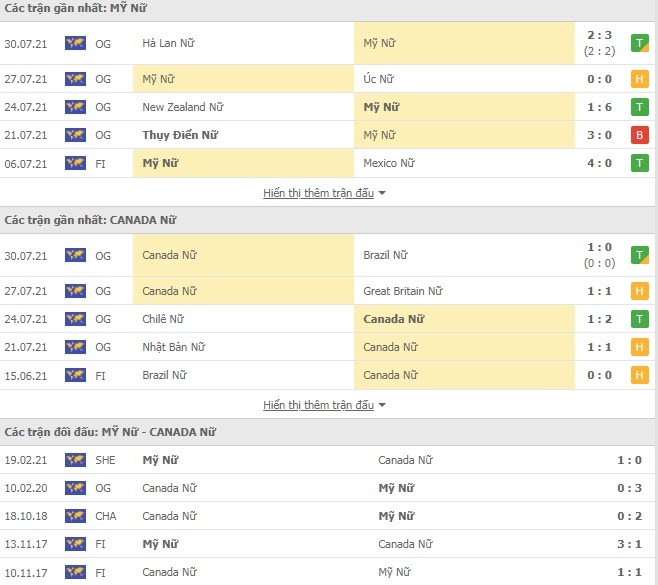Screen dimensions: 658x585
Task: Expand more Mỹ Nữ matches with Hiển thị thêm trận đấu
Action: tap(319, 193)
